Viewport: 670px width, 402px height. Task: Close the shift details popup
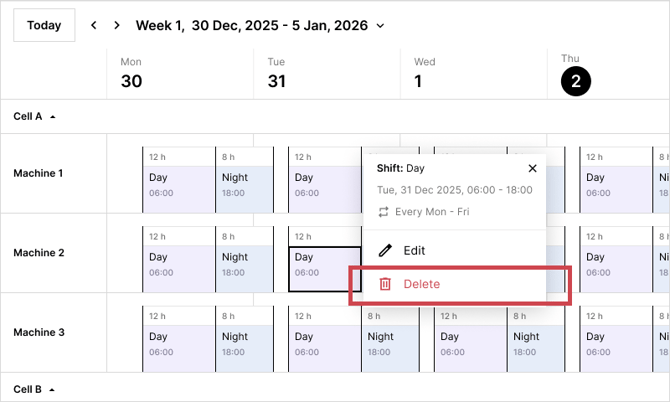click(532, 169)
